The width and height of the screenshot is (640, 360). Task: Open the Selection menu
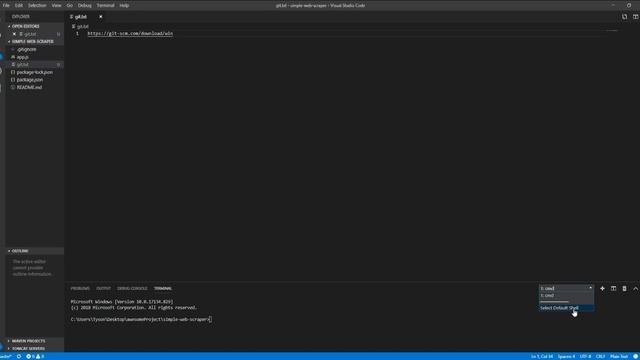(x=37, y=5)
